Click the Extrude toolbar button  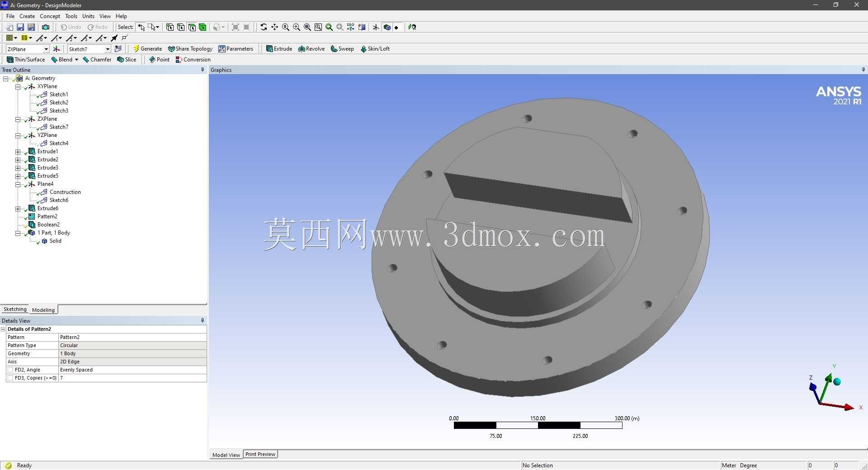click(x=279, y=49)
